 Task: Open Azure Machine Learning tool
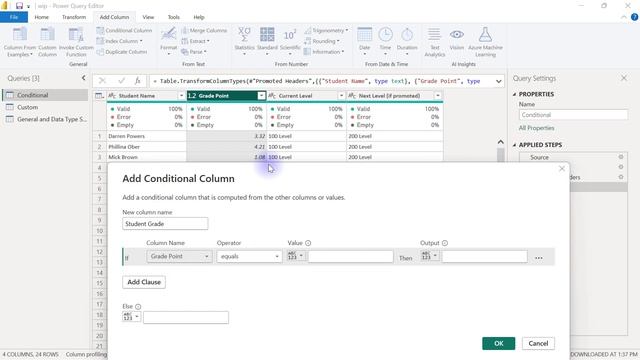pos(485,42)
